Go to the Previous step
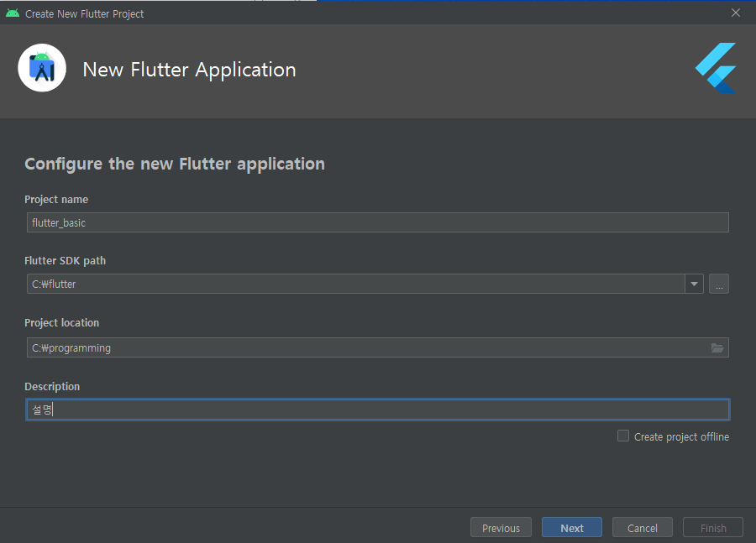The height and width of the screenshot is (543, 756). pyautogui.click(x=501, y=528)
